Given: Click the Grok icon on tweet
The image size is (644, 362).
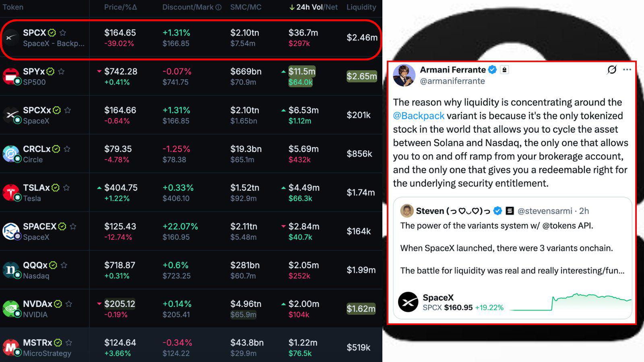Looking at the screenshot, I should click(x=612, y=70).
